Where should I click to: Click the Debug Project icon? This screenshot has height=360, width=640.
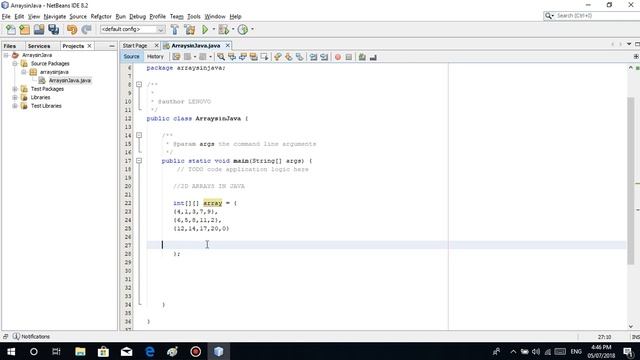tap(224, 29)
